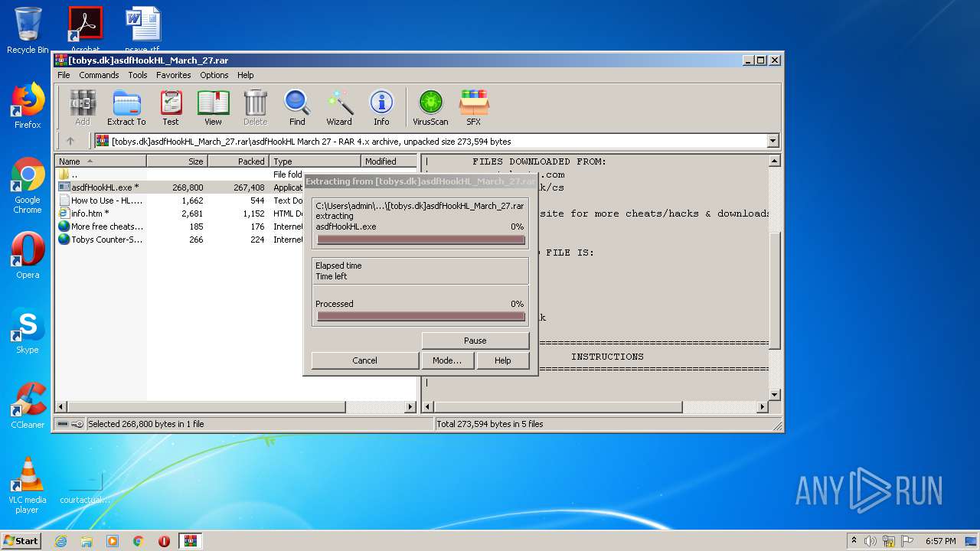980x551 pixels.
Task: Open the VLC media player shortcut
Action: coord(28,485)
